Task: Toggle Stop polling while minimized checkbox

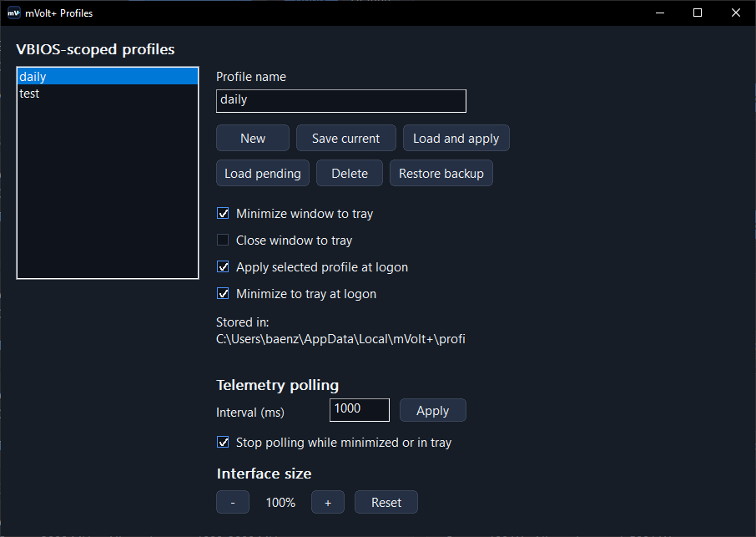Action: [223, 442]
